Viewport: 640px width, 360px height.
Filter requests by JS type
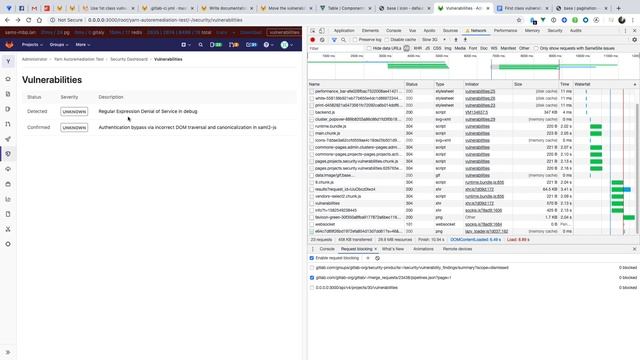[427, 48]
